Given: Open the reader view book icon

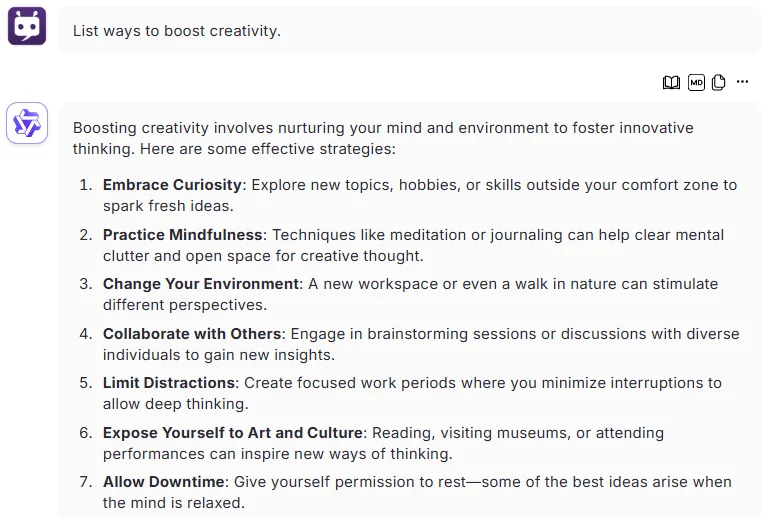Looking at the screenshot, I should (x=671, y=82).
